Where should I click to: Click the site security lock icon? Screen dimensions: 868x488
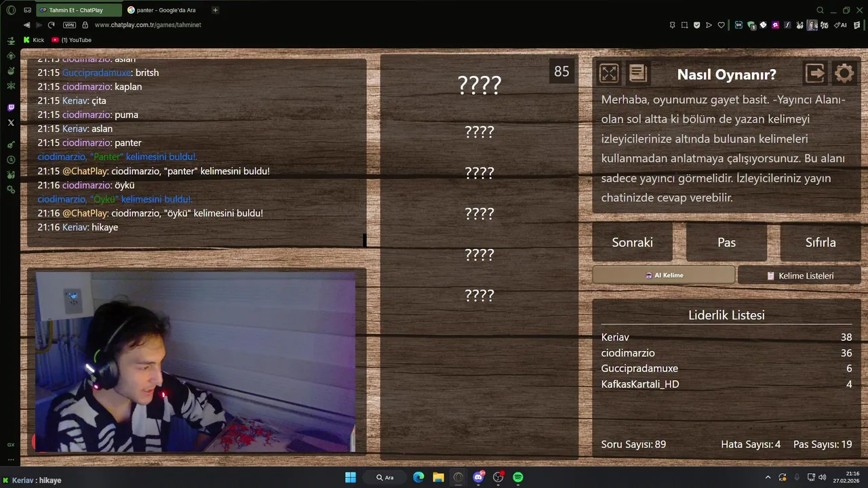[x=85, y=25]
